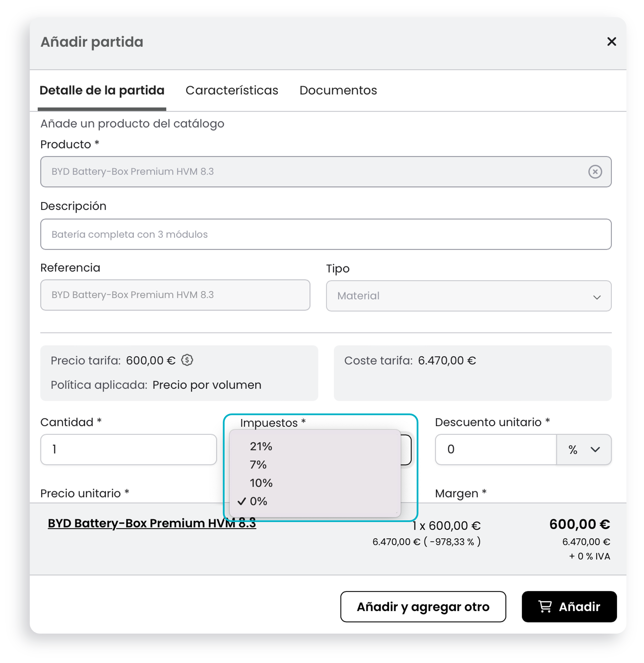Click the cart Añadir button
The width and height of the screenshot is (644, 663).
(x=569, y=606)
